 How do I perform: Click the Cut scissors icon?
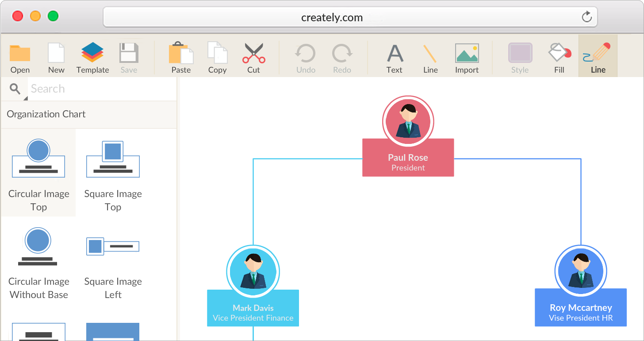253,54
